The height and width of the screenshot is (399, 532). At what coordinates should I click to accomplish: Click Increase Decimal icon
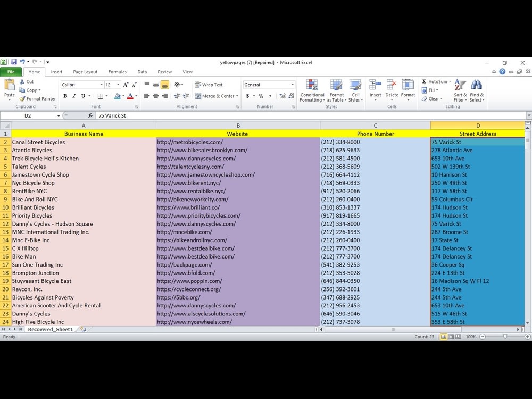[x=282, y=96]
